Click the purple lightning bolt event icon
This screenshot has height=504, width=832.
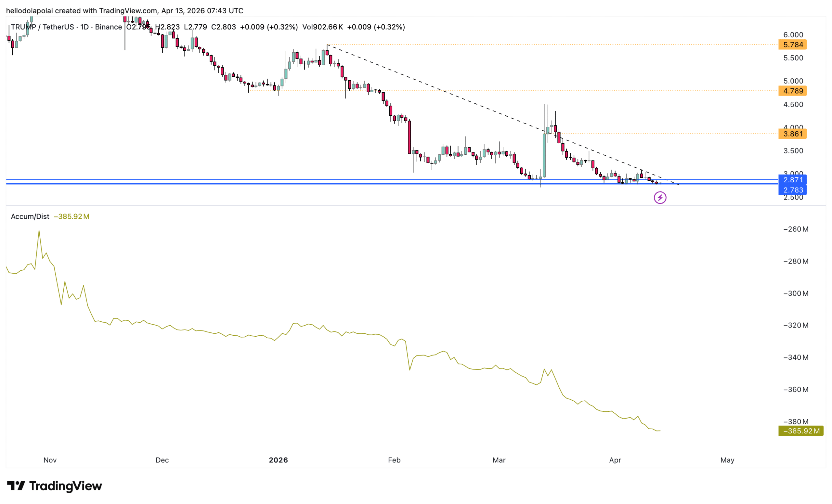coord(660,198)
